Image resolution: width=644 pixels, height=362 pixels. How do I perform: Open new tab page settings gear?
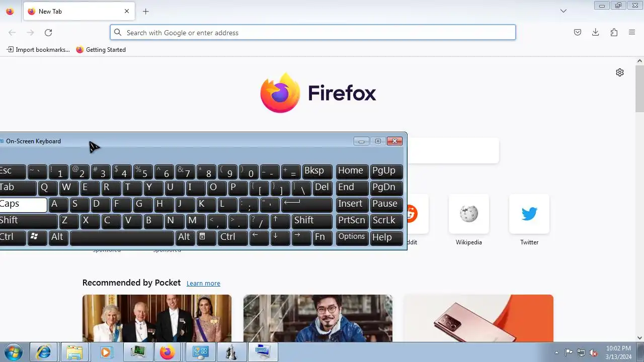pos(620,72)
